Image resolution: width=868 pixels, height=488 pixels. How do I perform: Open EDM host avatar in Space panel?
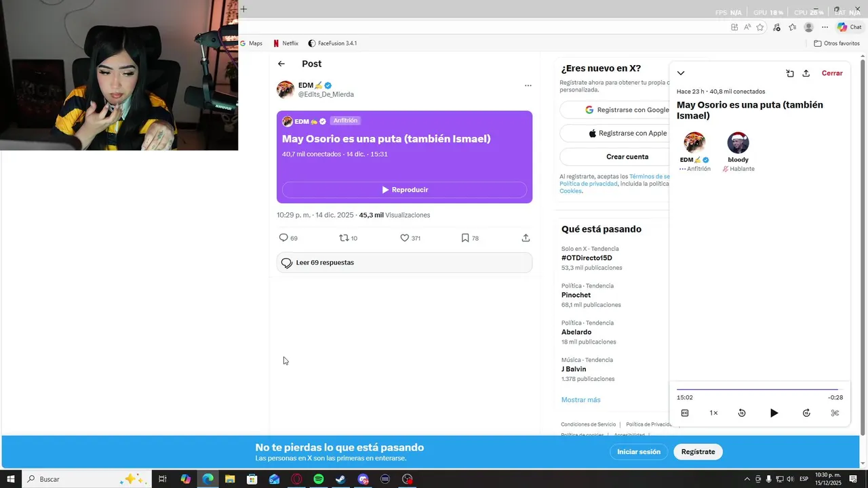point(694,143)
